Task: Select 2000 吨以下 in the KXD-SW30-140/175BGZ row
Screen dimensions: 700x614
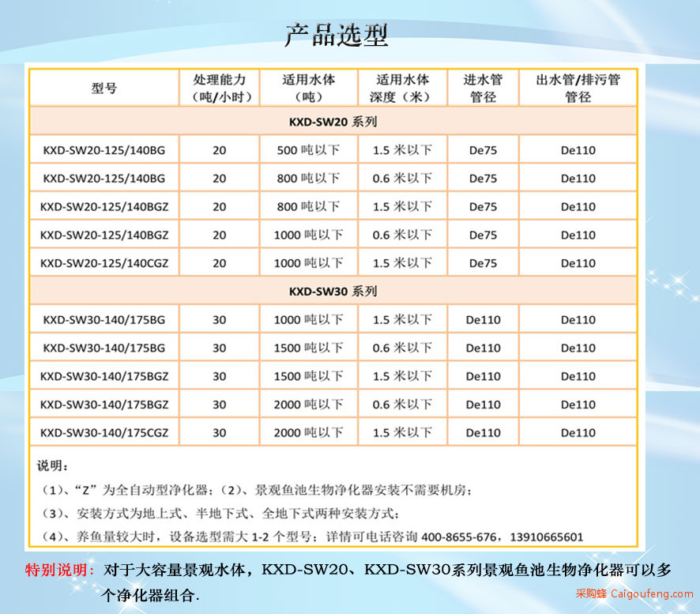Action: 308,405
